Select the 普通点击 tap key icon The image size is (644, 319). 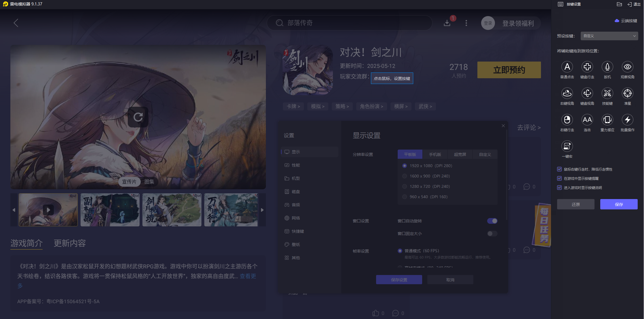click(x=567, y=67)
